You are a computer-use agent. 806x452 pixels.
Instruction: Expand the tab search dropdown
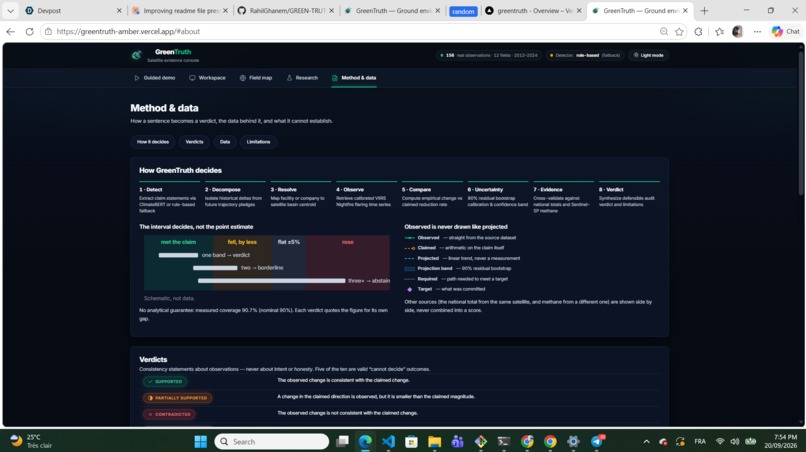click(10, 10)
